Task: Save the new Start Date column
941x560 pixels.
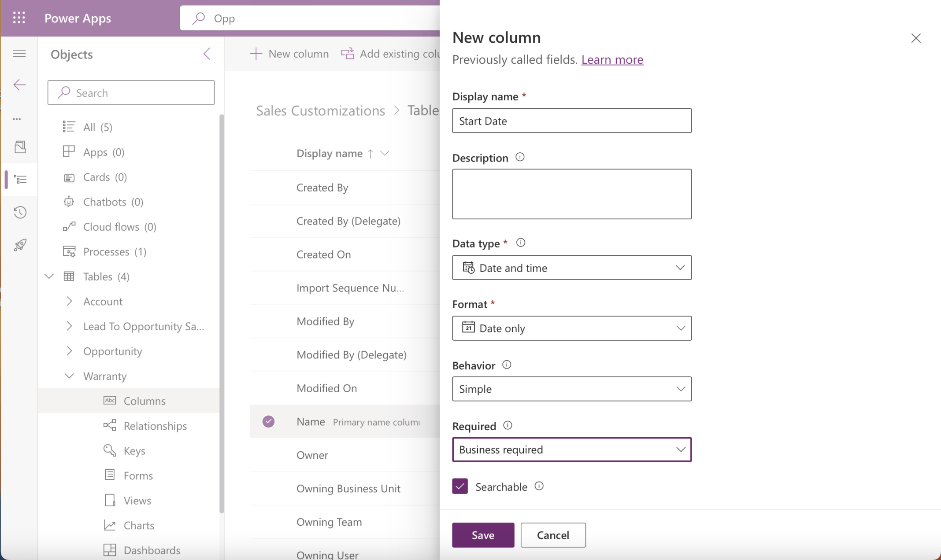Action: [x=482, y=535]
